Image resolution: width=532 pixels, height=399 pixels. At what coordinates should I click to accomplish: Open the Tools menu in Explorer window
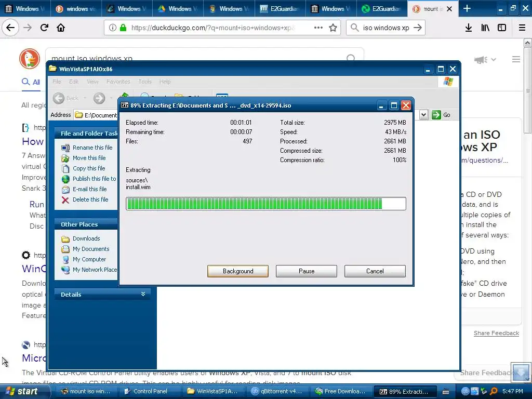click(144, 82)
